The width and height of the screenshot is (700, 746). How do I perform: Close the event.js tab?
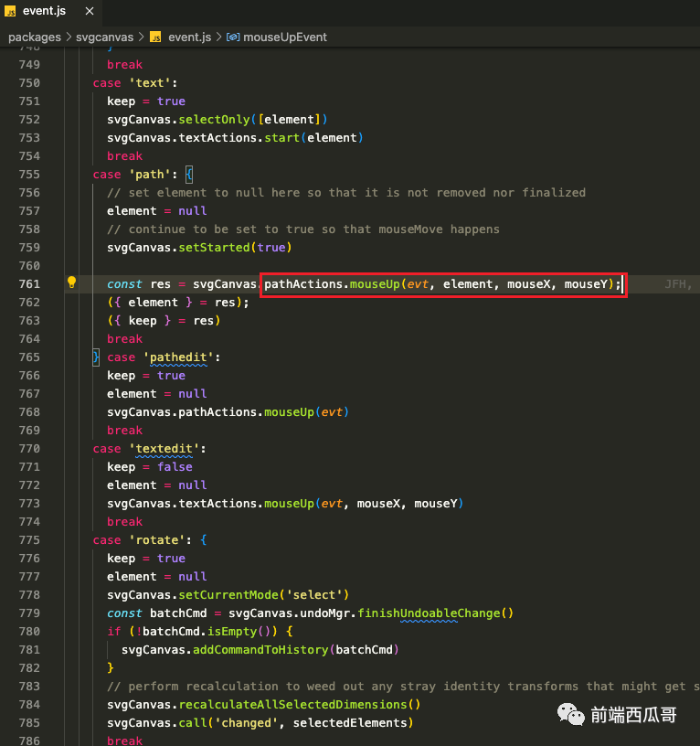point(90,11)
